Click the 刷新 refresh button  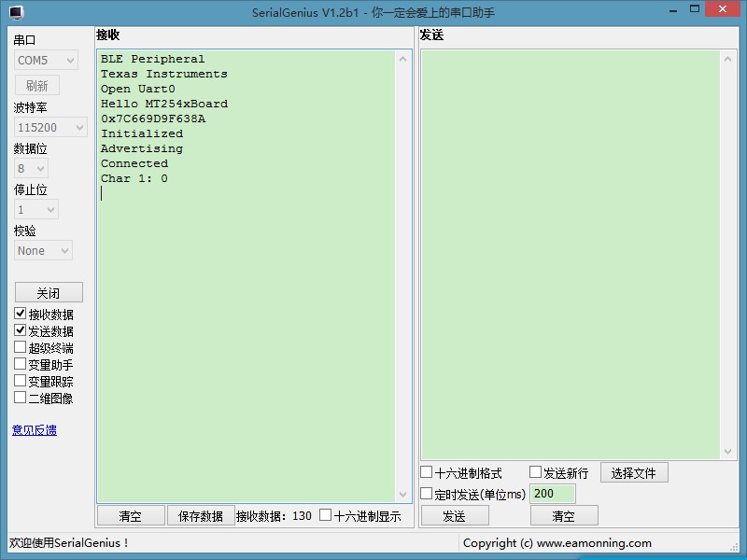pos(37,86)
